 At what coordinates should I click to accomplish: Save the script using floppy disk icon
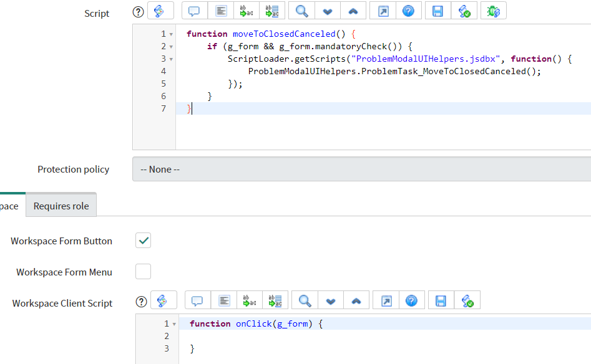tap(437, 11)
